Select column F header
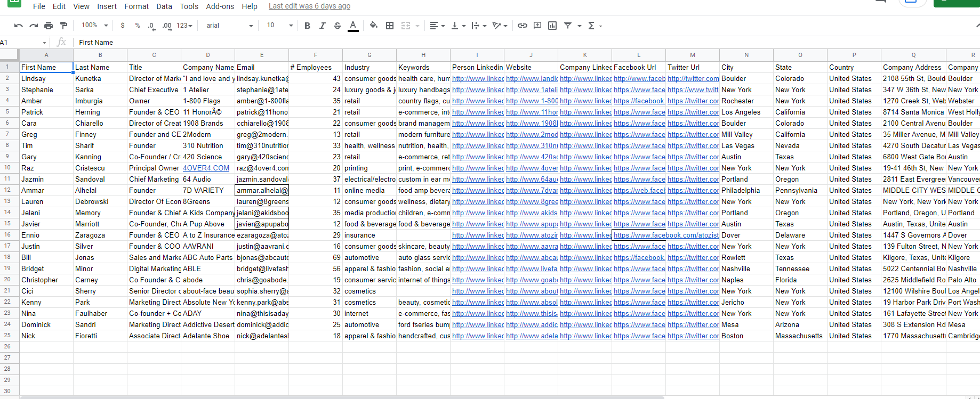This screenshot has height=399, width=980. (316, 55)
